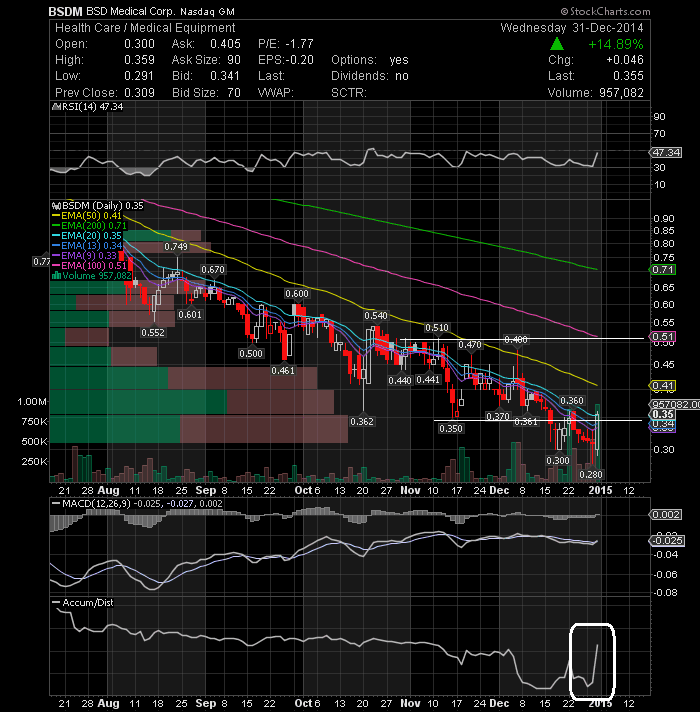This screenshot has height=712, width=700.
Task: Click the 0.461 price low label
Action: point(283,371)
